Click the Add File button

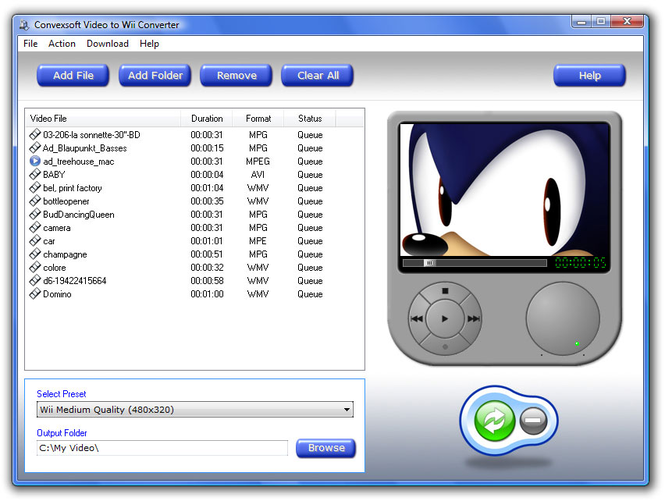pos(73,76)
